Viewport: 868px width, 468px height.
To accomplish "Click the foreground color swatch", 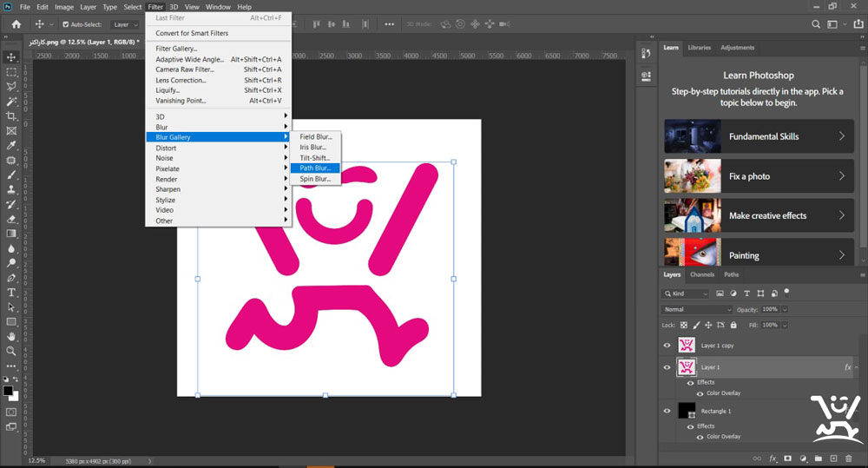I will pos(8,391).
